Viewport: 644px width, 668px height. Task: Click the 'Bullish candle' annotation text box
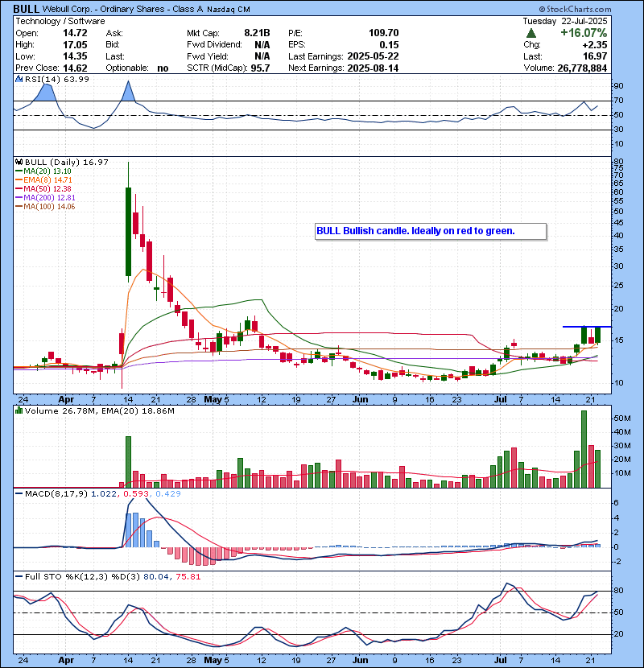tap(431, 231)
